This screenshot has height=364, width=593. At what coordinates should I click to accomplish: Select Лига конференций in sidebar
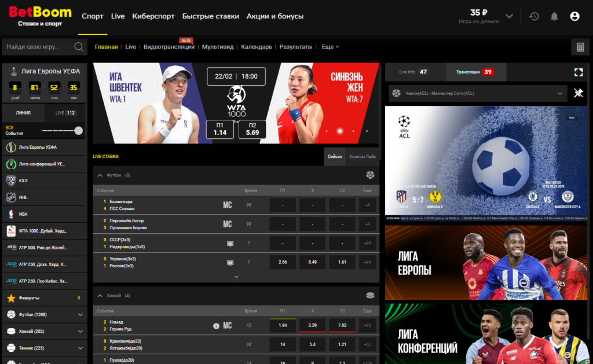click(44, 164)
